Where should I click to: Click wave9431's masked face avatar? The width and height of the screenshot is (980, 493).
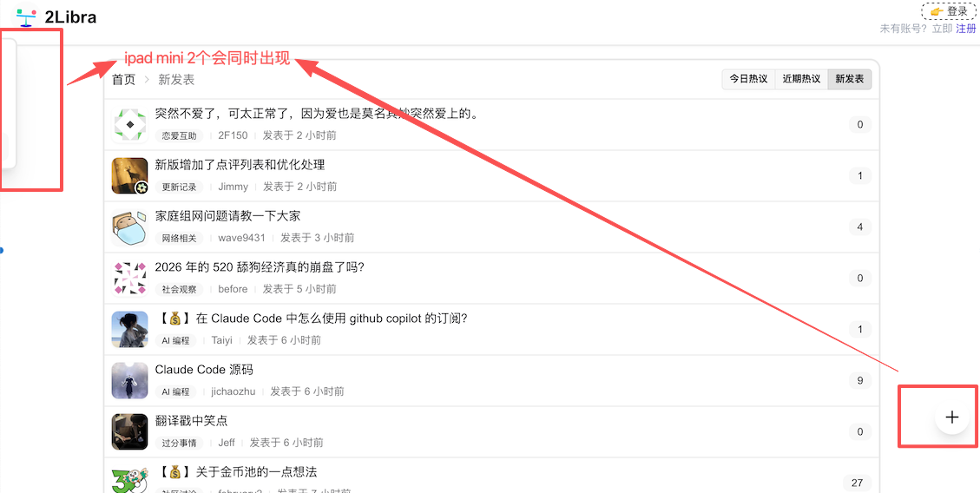[x=130, y=227]
